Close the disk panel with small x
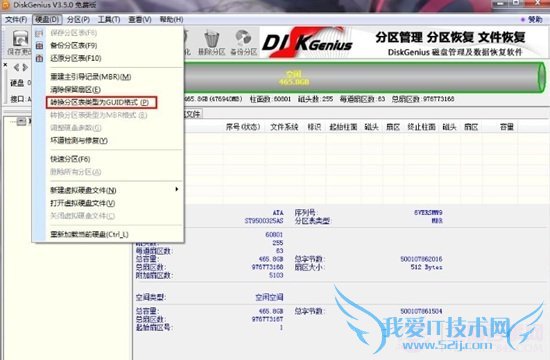Image resolution: width=550 pixels, height=360 pixels. click(x=5, y=65)
